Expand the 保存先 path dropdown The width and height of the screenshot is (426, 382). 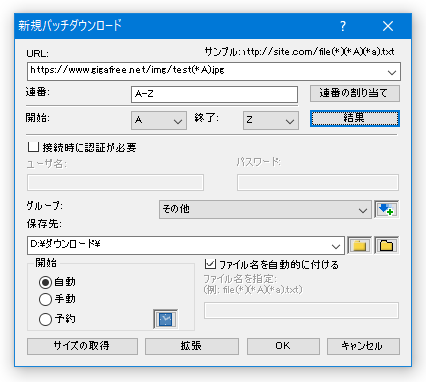tap(336, 246)
